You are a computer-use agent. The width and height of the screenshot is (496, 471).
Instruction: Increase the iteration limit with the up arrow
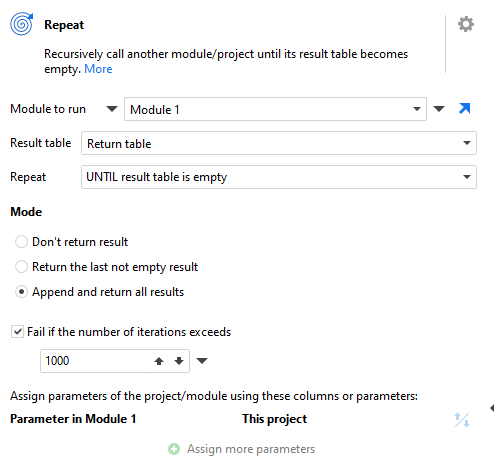tap(159, 361)
